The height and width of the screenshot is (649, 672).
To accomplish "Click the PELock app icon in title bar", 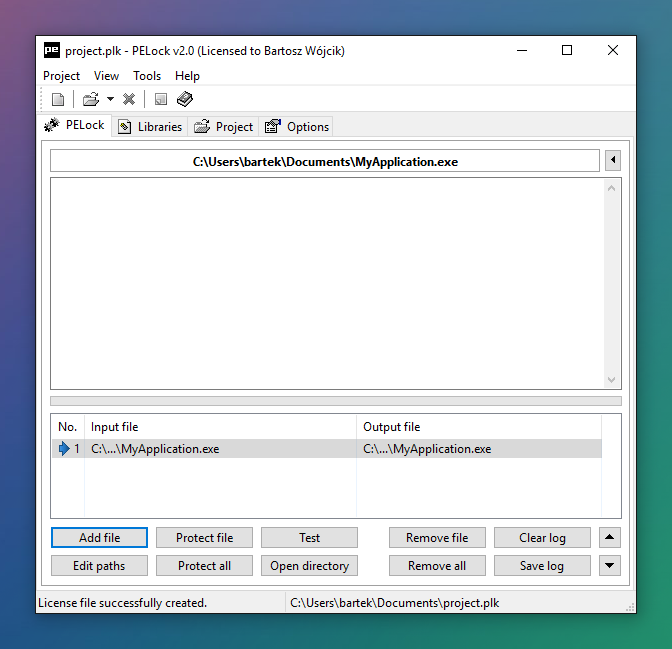I will [52, 50].
